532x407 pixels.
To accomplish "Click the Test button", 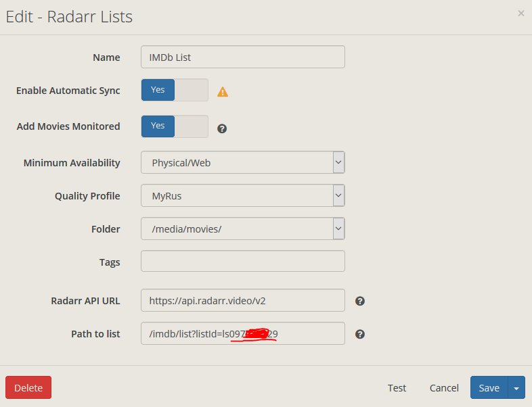I will (x=397, y=387).
